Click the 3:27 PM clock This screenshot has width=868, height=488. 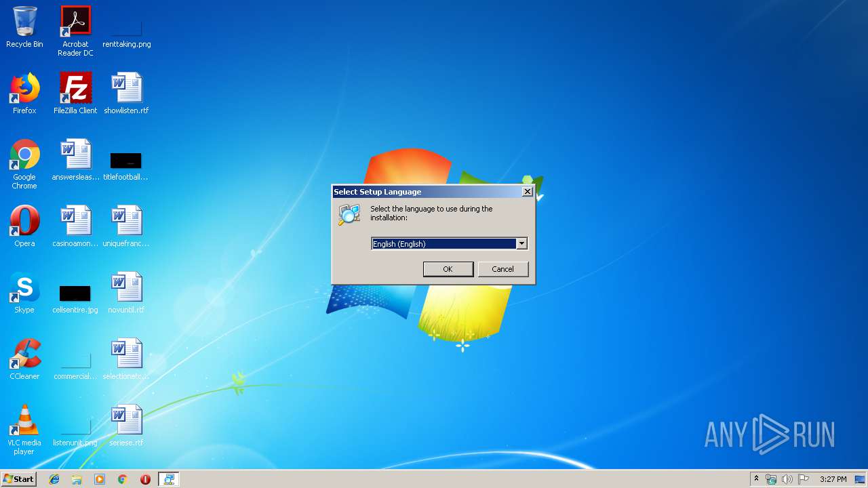[833, 479]
